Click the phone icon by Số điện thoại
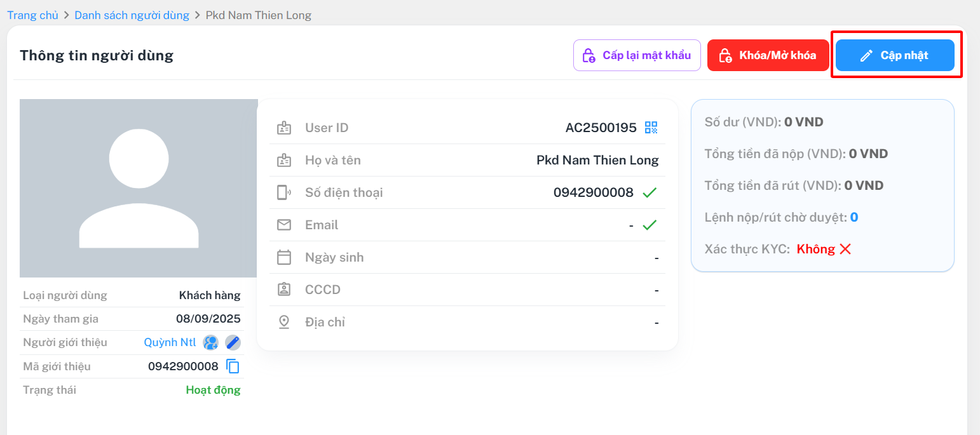The width and height of the screenshot is (980, 435). [x=284, y=192]
